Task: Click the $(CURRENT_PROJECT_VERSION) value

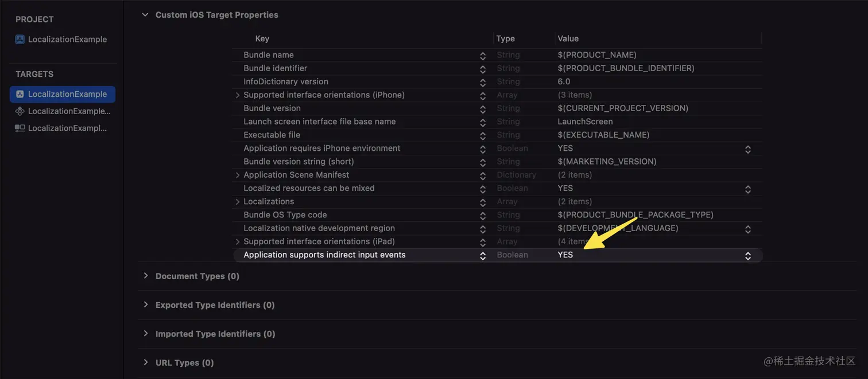Action: point(623,108)
